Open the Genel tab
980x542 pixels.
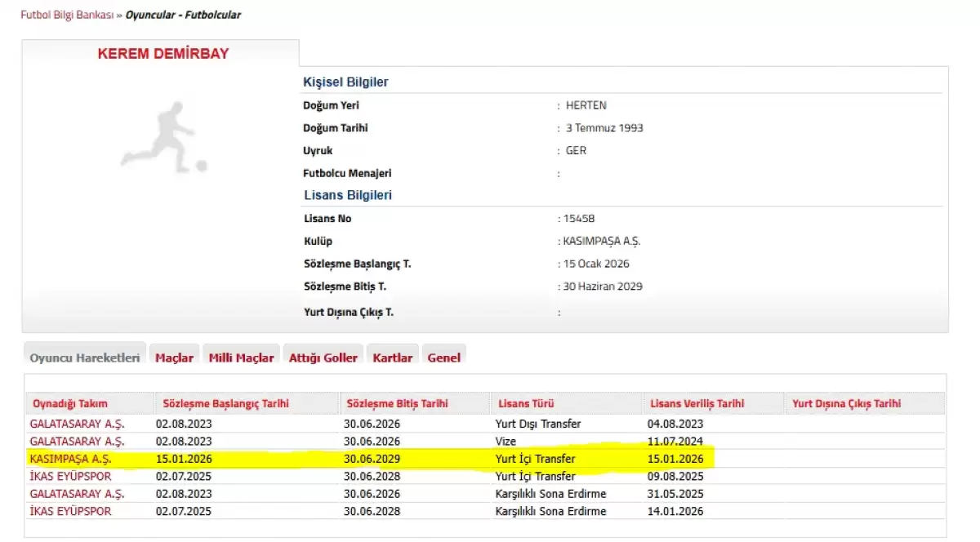[443, 358]
